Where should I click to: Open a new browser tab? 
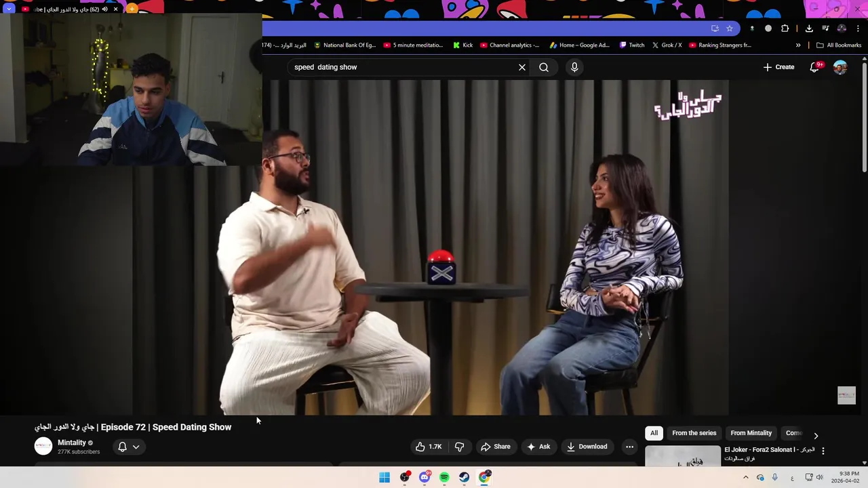pos(132,9)
